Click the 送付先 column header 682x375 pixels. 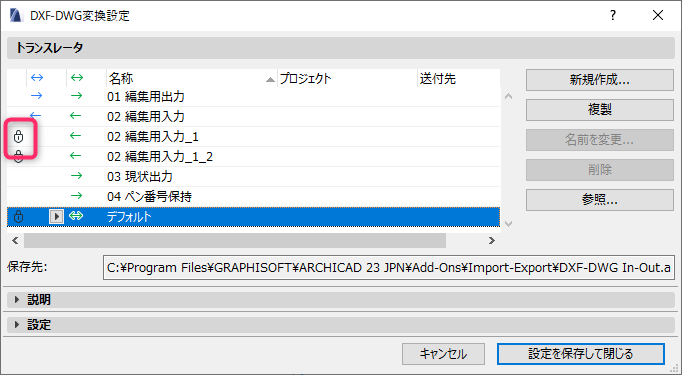coord(458,78)
